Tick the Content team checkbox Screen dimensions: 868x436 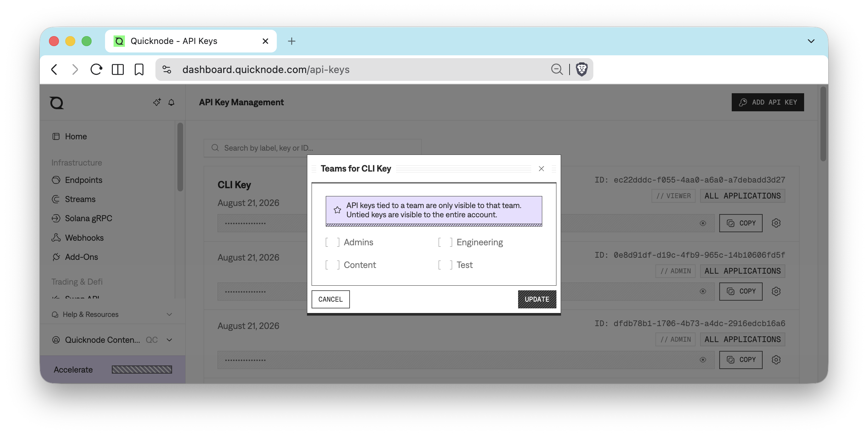pos(333,265)
